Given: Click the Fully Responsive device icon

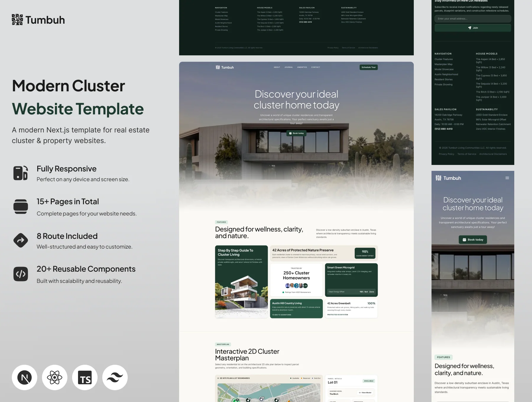Looking at the screenshot, I should 21,173.
